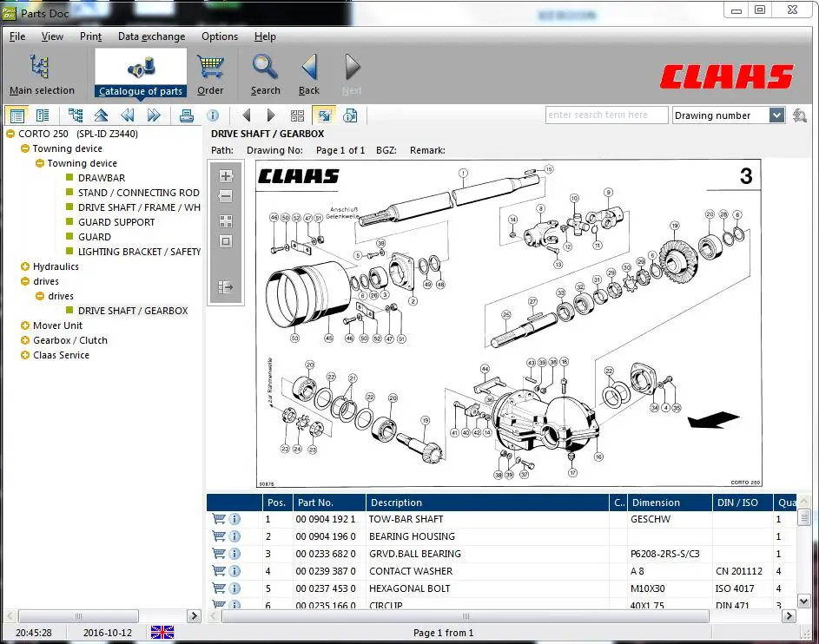Click the parts table vertical scrollbar thumb
The height and width of the screenshot is (644, 819).
point(804,517)
